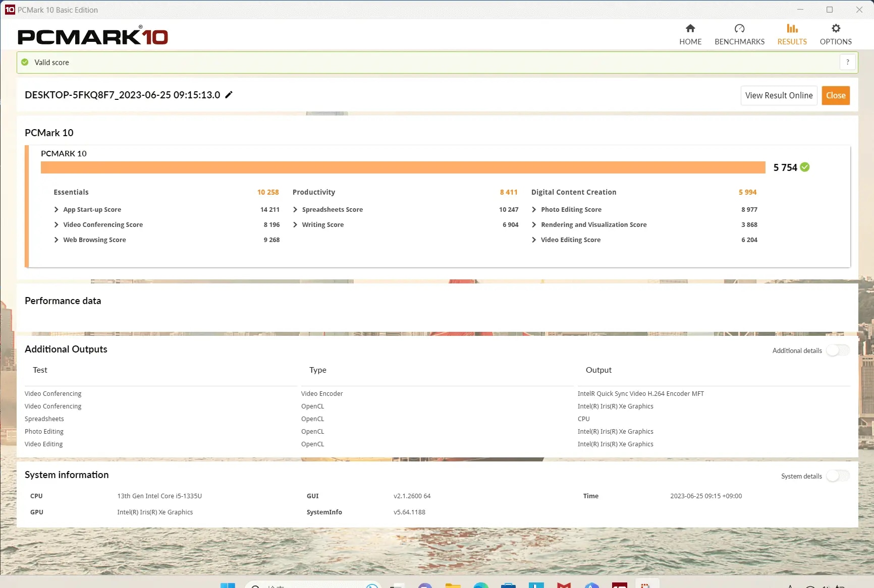Click GUI version v2.1.2600 64
This screenshot has height=588, width=874.
pos(412,496)
